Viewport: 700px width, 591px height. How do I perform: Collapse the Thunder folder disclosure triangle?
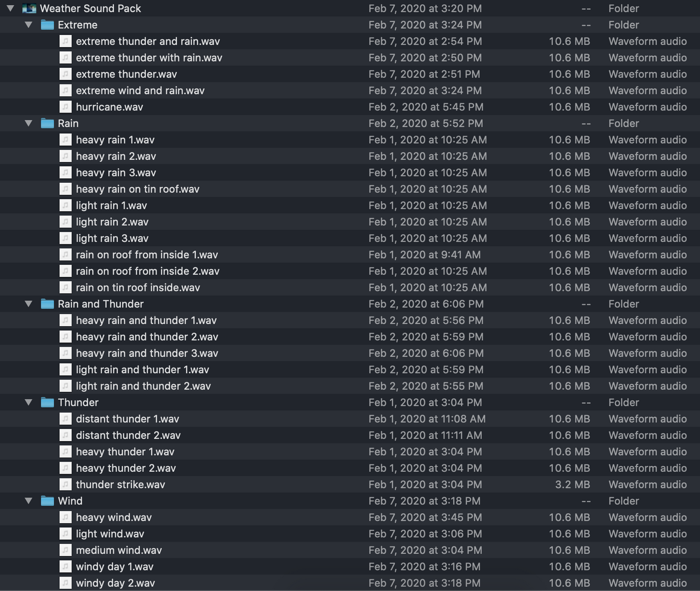29,402
